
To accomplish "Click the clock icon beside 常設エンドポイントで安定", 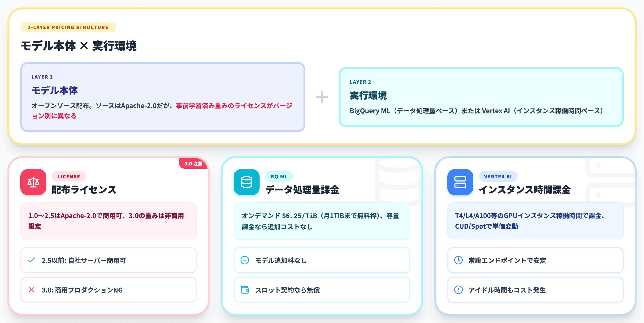I will coord(458,260).
